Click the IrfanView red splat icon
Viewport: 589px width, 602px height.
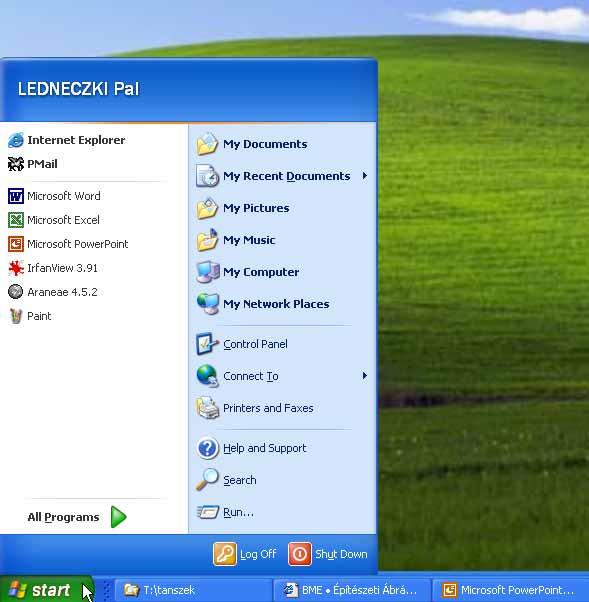[16, 268]
